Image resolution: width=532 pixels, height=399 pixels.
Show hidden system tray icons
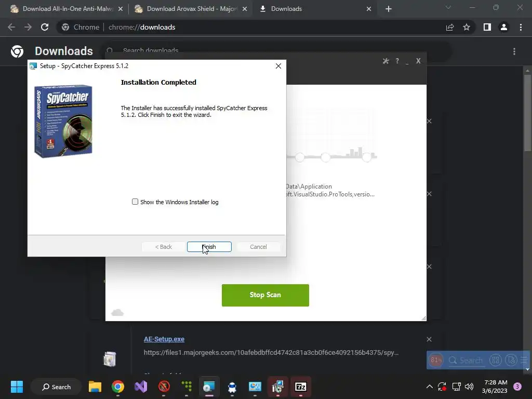click(x=430, y=387)
